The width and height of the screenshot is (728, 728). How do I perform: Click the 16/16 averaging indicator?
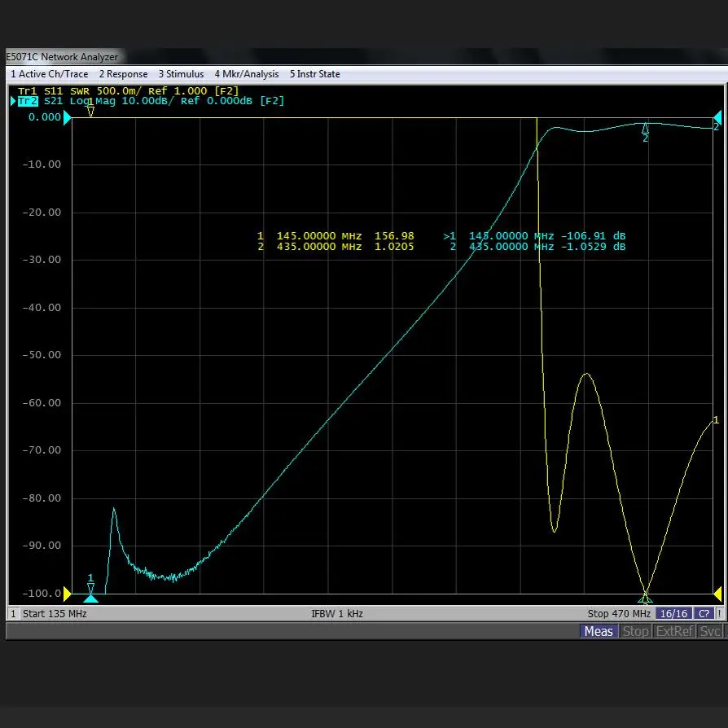pyautogui.click(x=673, y=613)
